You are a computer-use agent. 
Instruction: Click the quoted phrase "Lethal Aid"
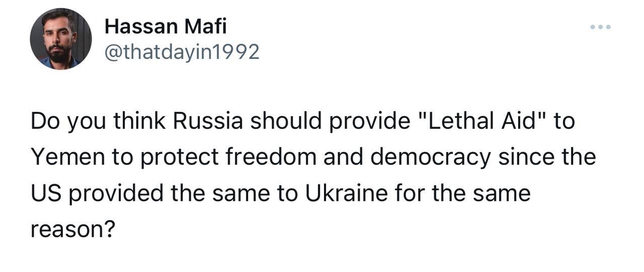pyautogui.click(x=480, y=122)
